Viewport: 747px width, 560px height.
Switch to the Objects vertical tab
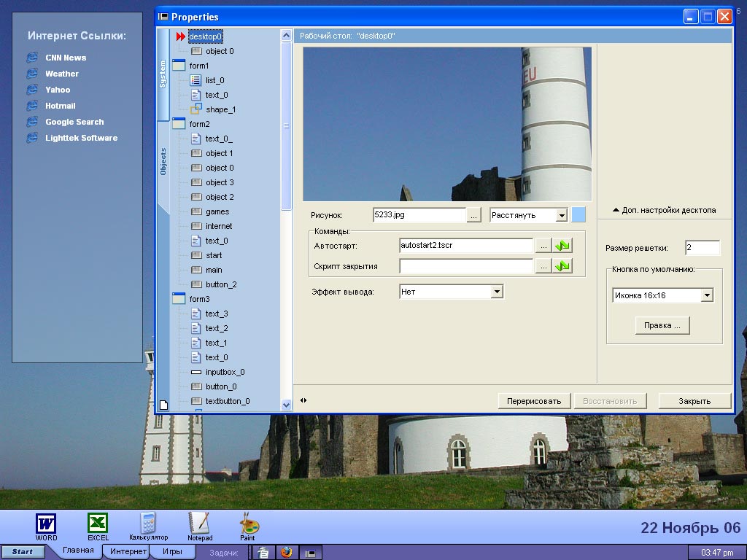[163, 162]
